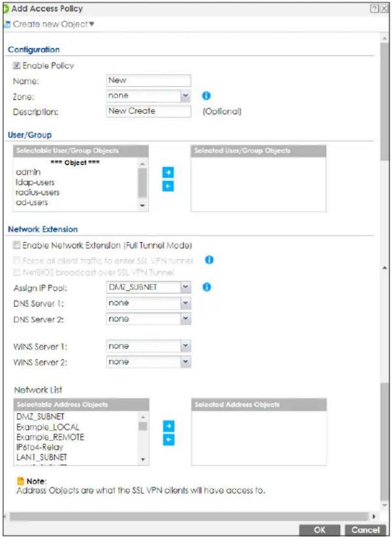Click info icon next to Assign IP Pool
Viewport: 392px width, 537px height.
tap(207, 287)
